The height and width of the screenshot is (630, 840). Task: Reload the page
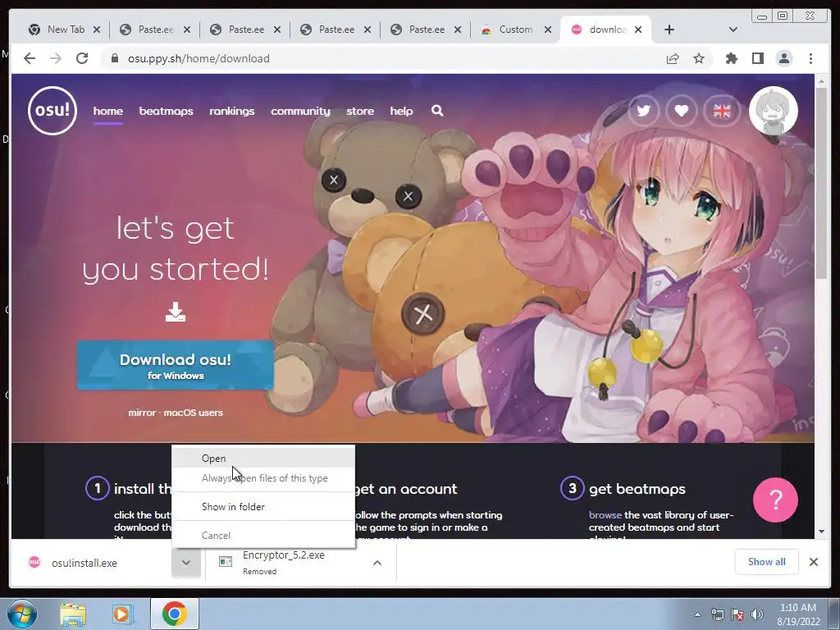tap(82, 58)
